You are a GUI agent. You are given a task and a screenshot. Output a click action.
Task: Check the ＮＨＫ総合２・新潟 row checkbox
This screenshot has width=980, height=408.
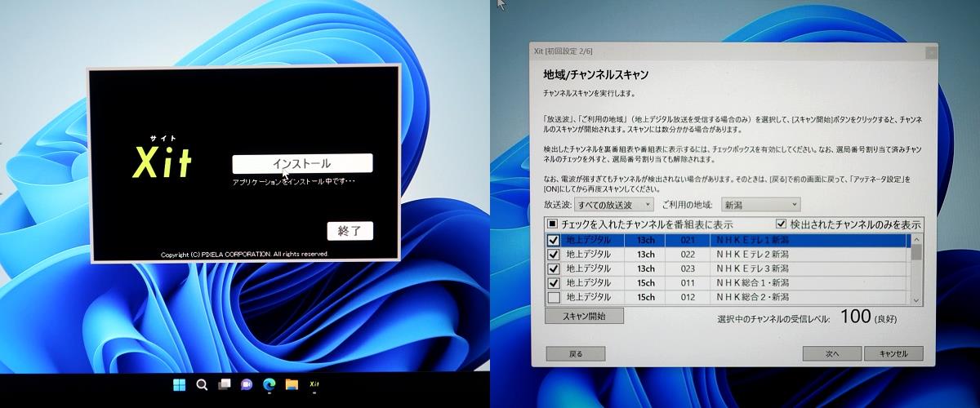[554, 297]
